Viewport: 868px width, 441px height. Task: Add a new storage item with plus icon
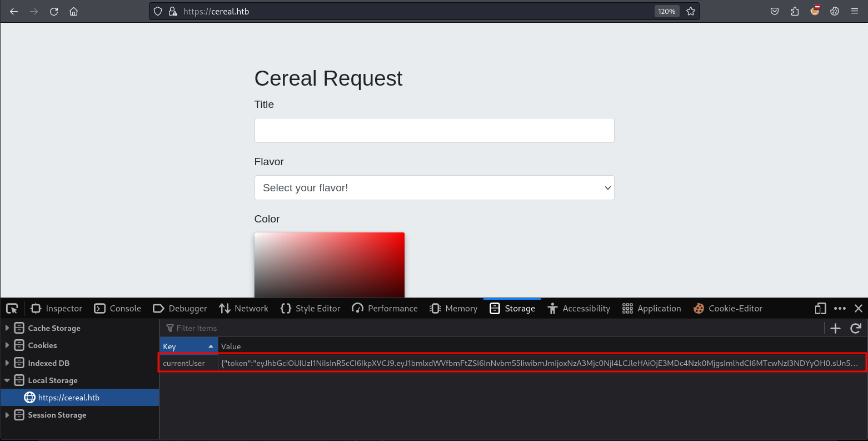[835, 329]
